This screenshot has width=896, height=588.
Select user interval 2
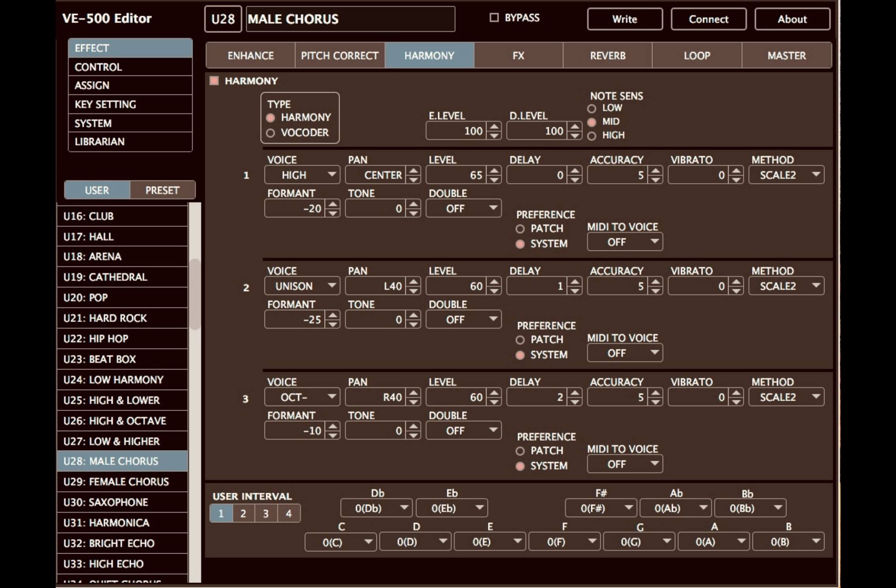(x=243, y=513)
